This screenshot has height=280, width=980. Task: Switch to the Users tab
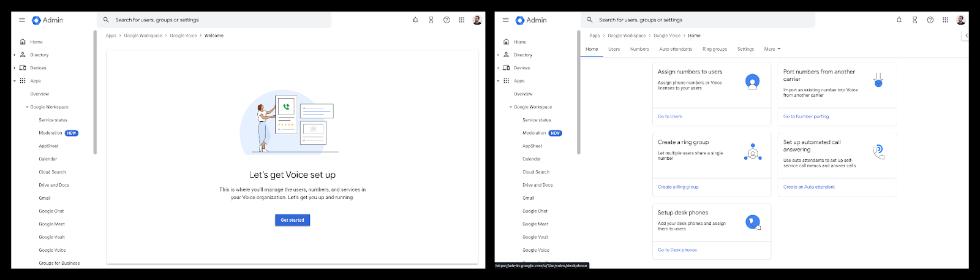[614, 49]
